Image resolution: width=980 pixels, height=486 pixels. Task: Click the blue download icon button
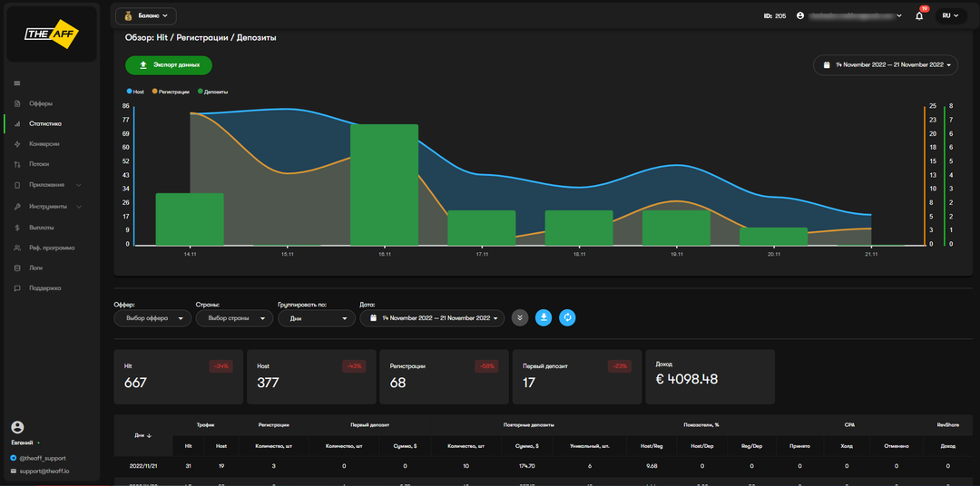543,317
